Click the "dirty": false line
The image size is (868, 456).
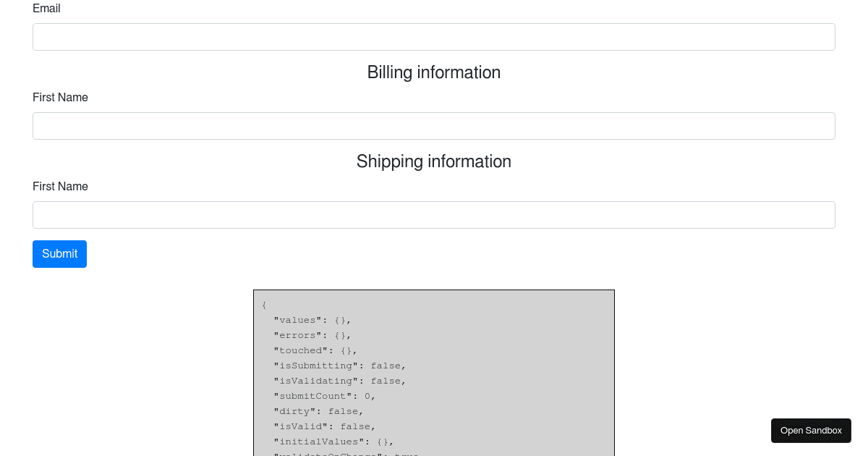tap(318, 412)
